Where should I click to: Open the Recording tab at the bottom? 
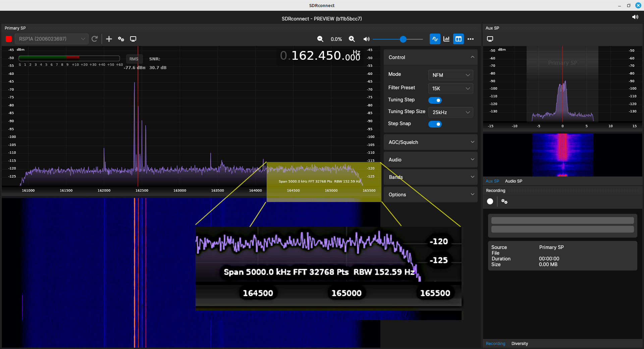495,344
